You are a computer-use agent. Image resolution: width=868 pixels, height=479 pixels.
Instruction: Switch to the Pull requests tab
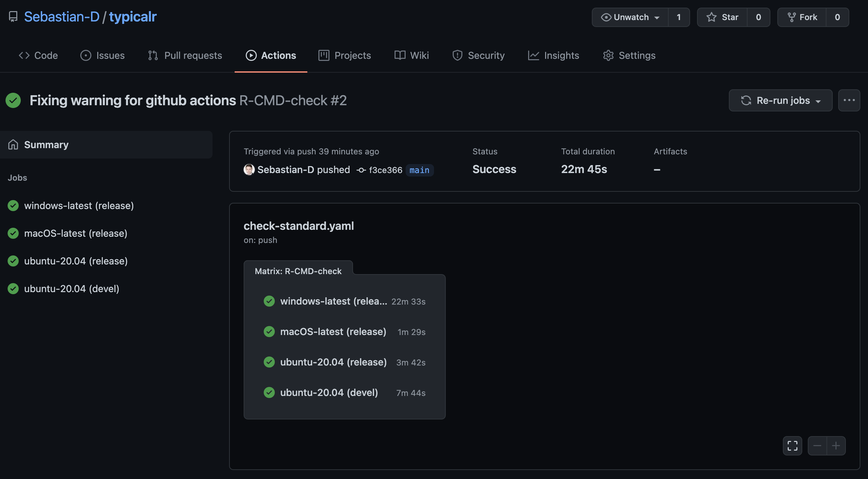tap(185, 55)
